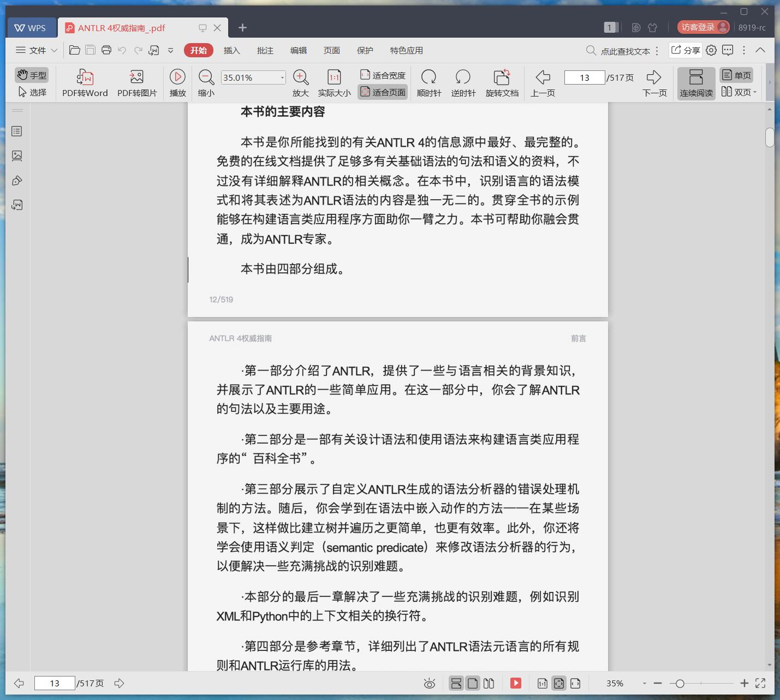Screen dimensions: 780x700
Task: Switch to the 特色应用 ribbon tab
Action: pos(406,50)
